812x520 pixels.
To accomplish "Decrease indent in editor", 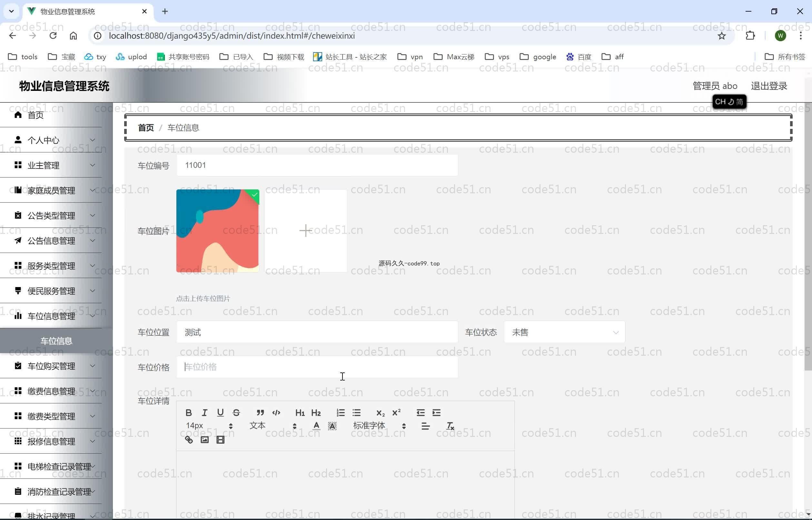I will coord(421,413).
